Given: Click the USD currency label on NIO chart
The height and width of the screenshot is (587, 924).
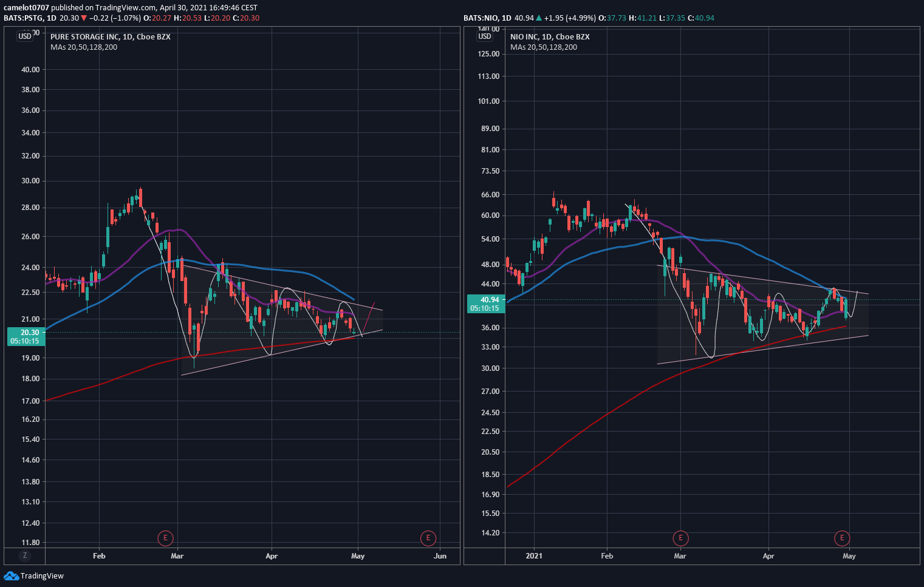Looking at the screenshot, I should click(485, 36).
